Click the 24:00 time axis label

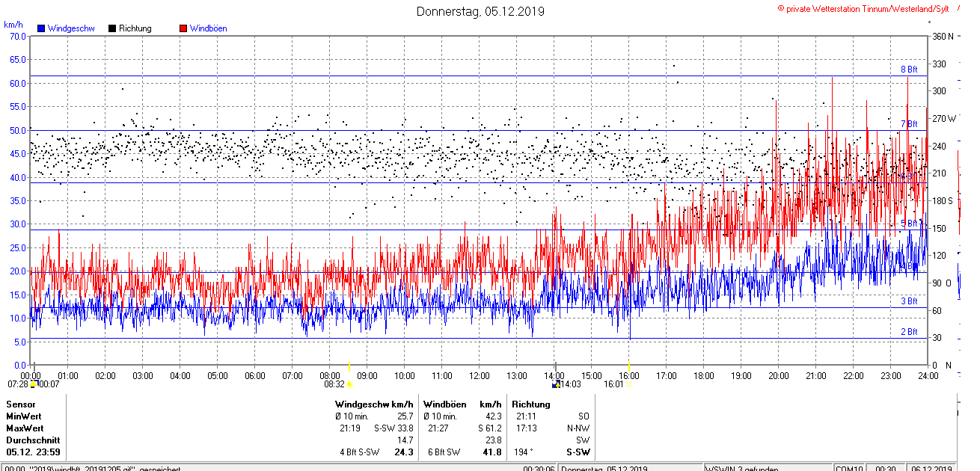(928, 376)
